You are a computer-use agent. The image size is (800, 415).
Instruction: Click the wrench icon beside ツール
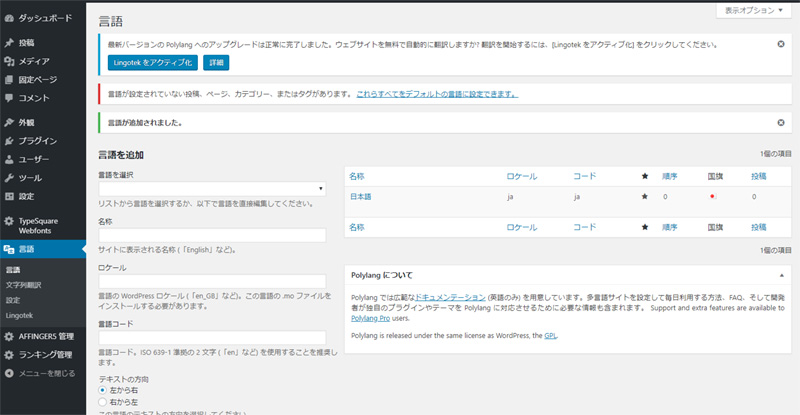[x=9, y=178]
